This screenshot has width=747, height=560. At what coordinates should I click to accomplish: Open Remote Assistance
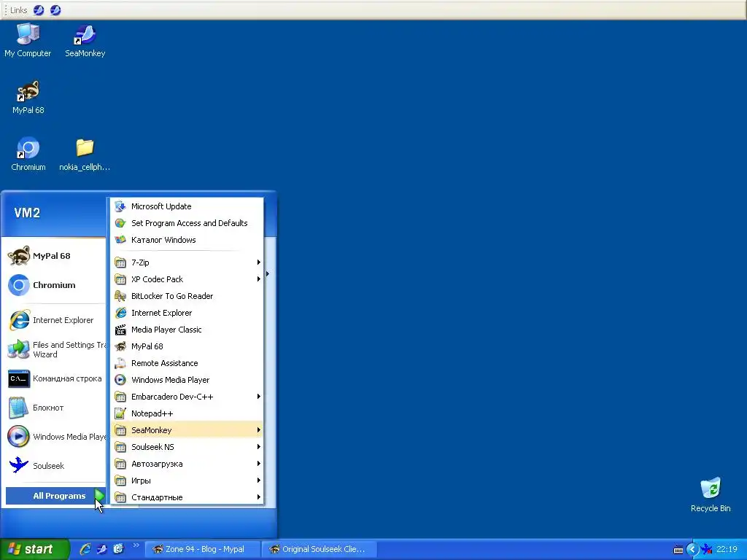[x=187, y=363]
